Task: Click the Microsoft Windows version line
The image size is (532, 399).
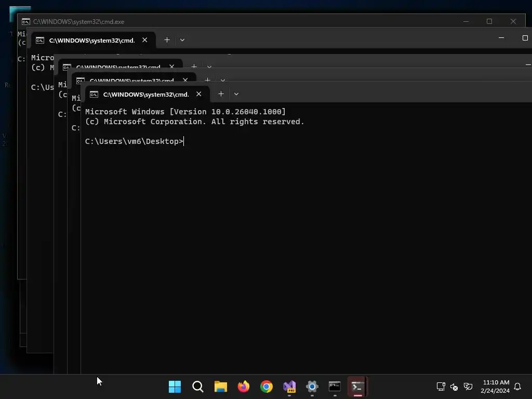Action: [x=185, y=112]
